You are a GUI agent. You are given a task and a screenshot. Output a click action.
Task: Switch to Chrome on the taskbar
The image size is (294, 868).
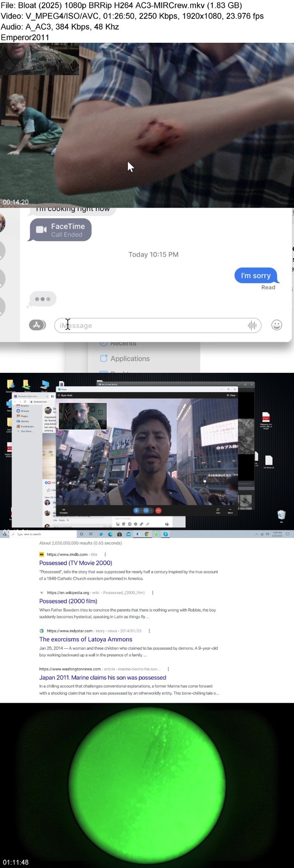(x=147, y=534)
